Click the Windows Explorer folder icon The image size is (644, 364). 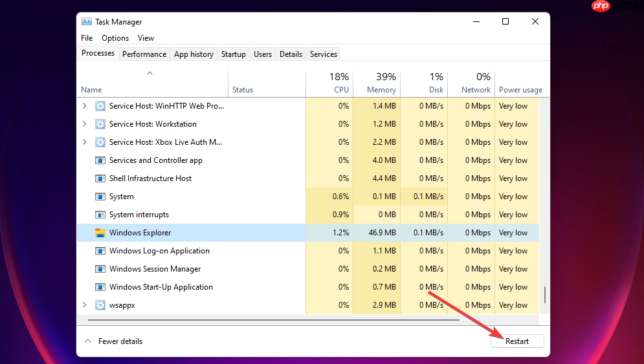(100, 233)
